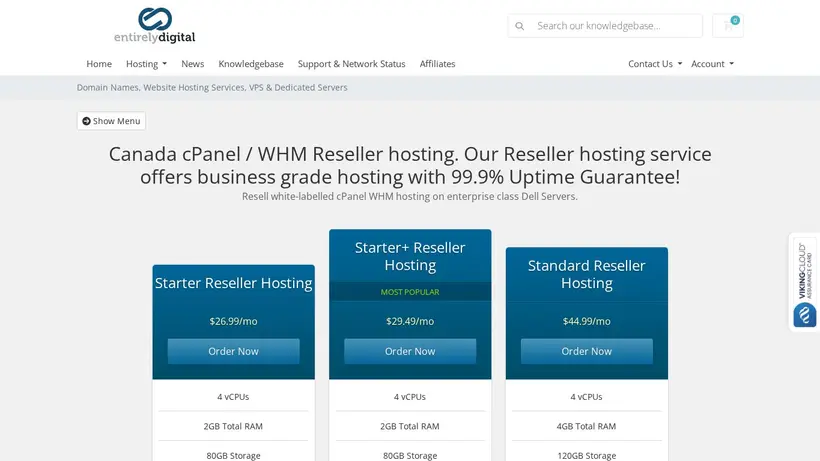Open the VikingCloud assurance card badge
The image size is (820, 461).
point(804,282)
